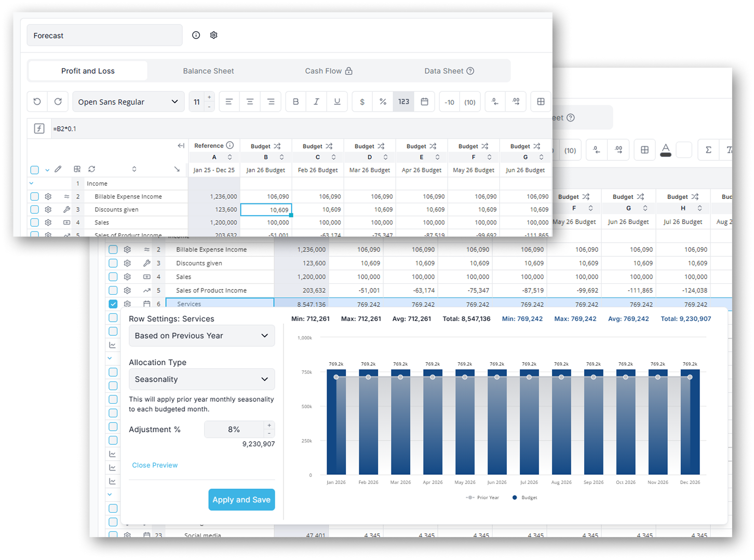
Task: Open the chevron menu beside select-all checkbox
Action: click(47, 170)
